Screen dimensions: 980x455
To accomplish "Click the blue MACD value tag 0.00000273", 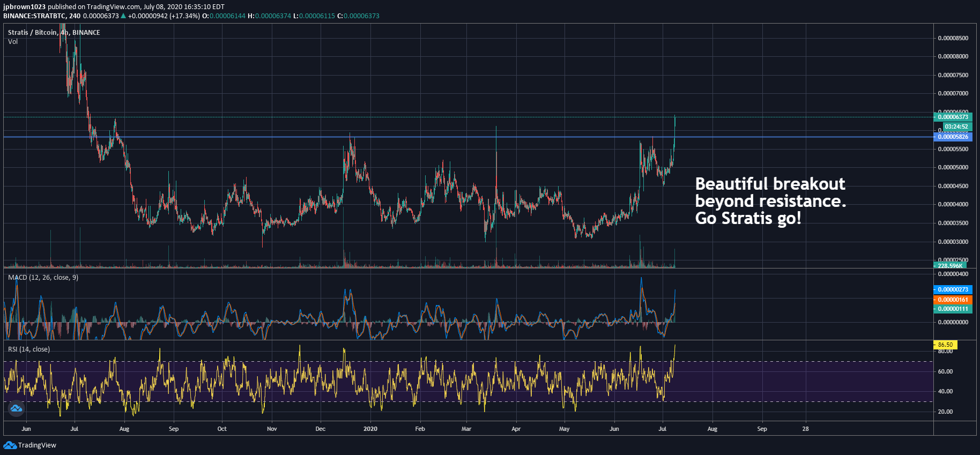I will [x=953, y=289].
